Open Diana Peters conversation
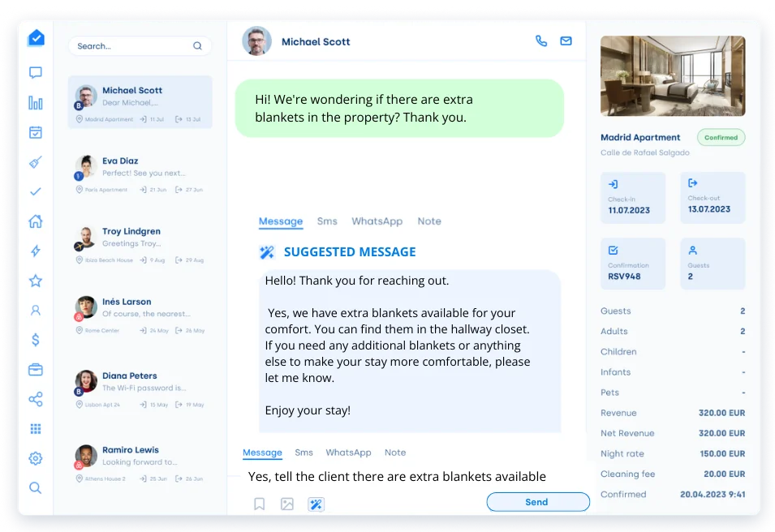Screen dimensions: 775x532 click(x=140, y=389)
